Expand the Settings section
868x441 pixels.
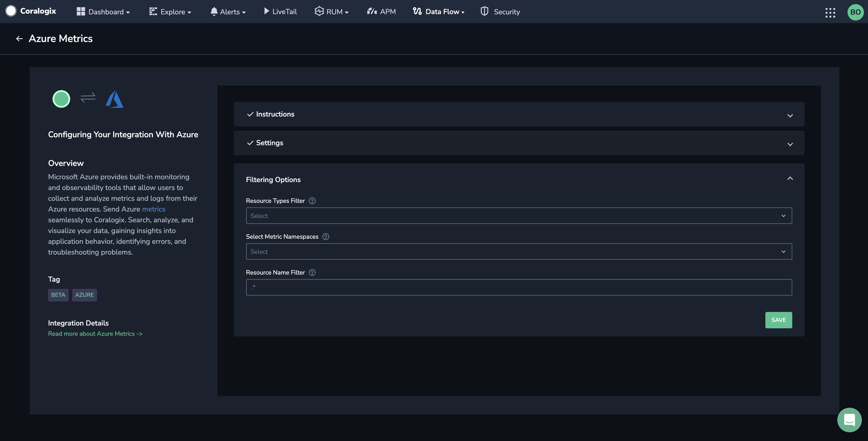tap(519, 143)
